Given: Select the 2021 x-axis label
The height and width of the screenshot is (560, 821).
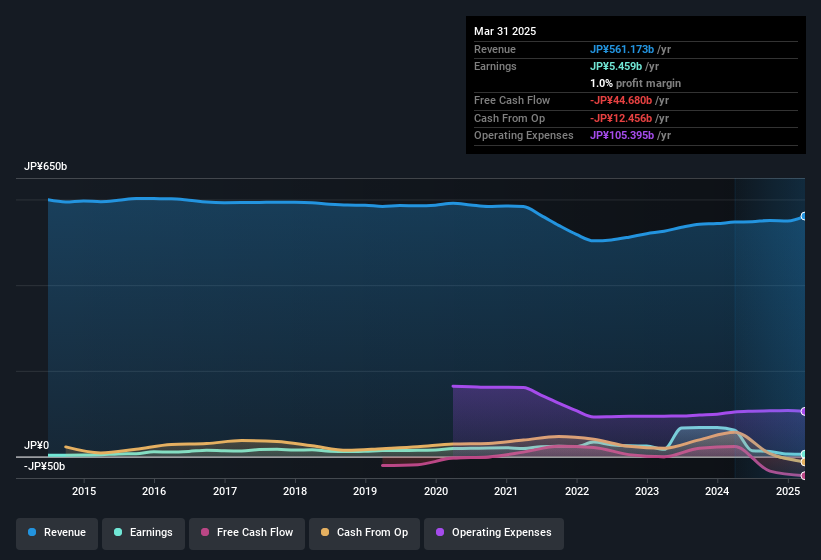Looking at the screenshot, I should tap(506, 491).
